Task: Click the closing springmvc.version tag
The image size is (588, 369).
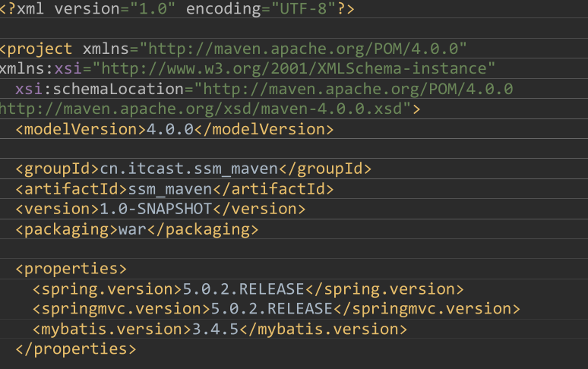Action: tap(427, 309)
